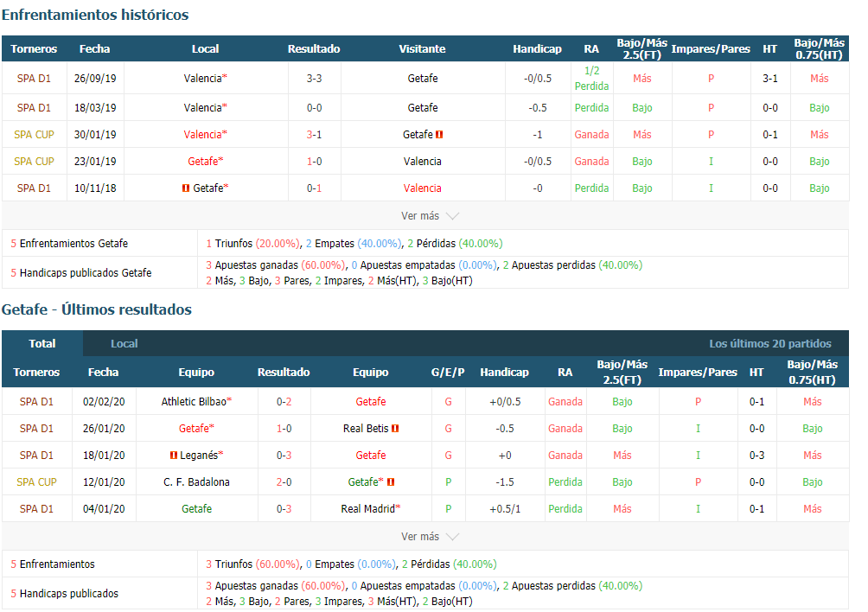Click Getafe - Últimos resultados heading
The width and height of the screenshot is (868, 612).
coord(97,309)
